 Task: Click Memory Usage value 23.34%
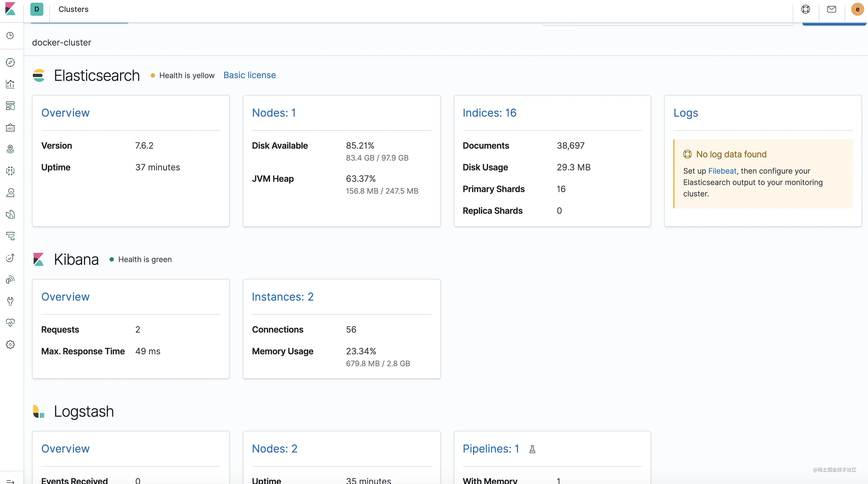361,351
